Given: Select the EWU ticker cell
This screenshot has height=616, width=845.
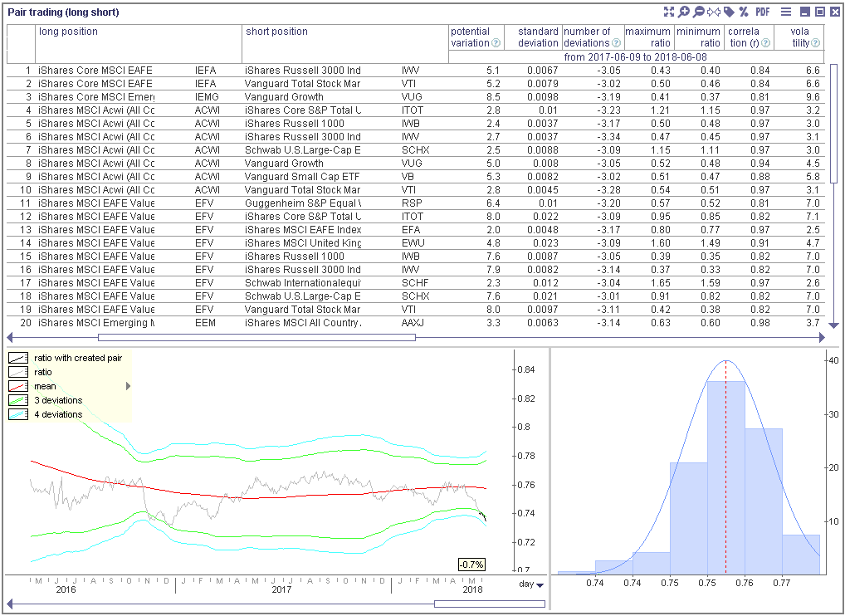Looking at the screenshot, I should (413, 243).
